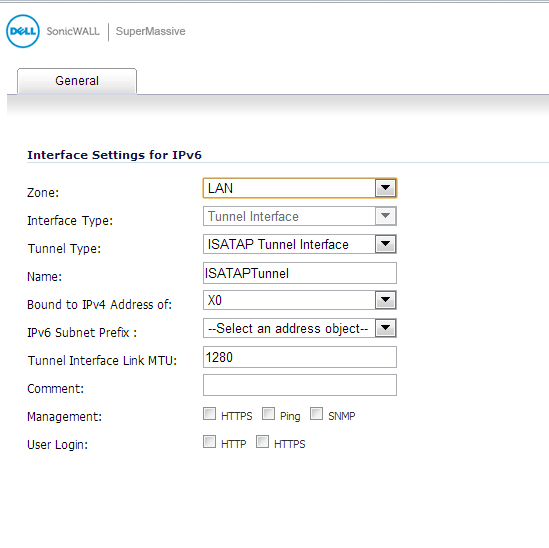Screen dimensions: 549x548
Task: Click the Interface Settings for IPv6 heading
Action: (114, 155)
